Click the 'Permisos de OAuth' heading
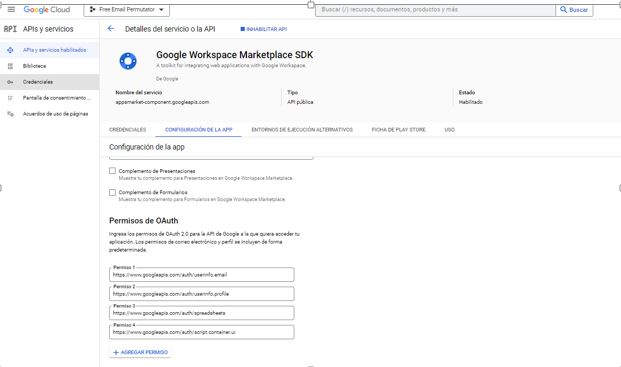 (144, 221)
